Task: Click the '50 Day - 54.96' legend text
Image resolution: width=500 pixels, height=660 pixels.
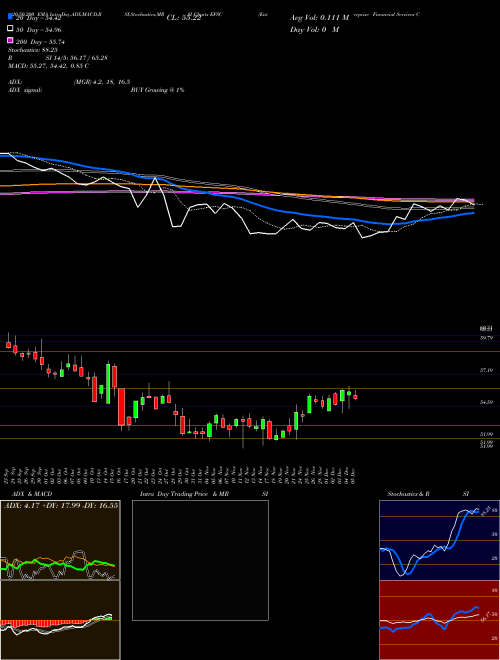Action: [38, 30]
